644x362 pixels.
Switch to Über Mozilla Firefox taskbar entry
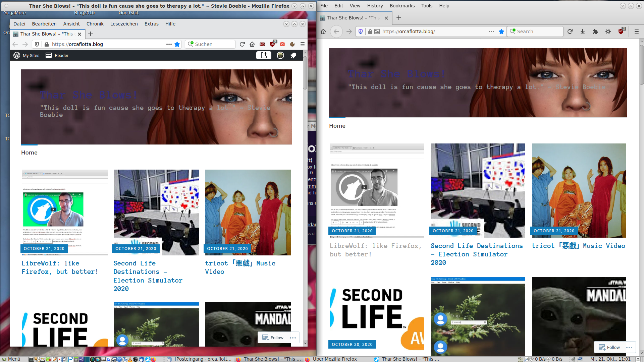pyautogui.click(x=331, y=359)
